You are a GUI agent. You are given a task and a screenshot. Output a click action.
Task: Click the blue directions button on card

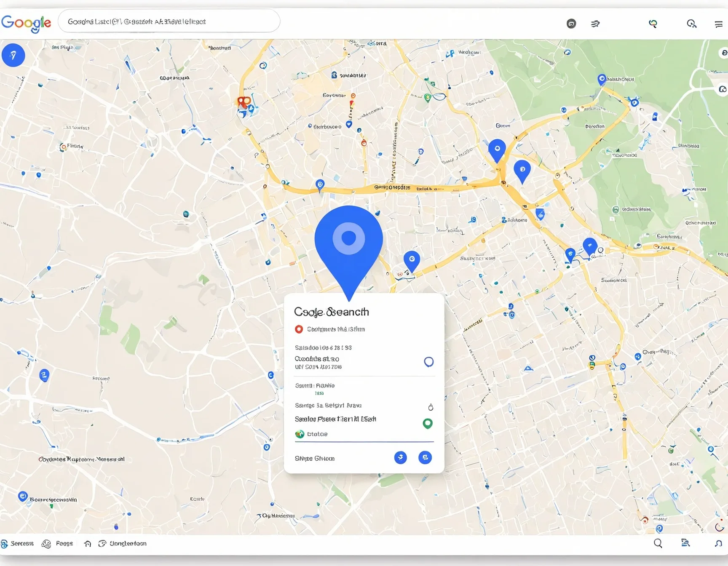[x=401, y=458]
